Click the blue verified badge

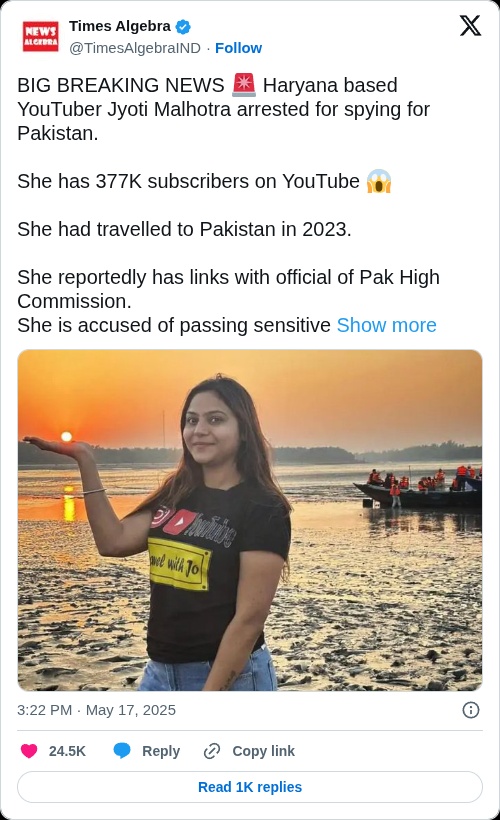point(183,26)
